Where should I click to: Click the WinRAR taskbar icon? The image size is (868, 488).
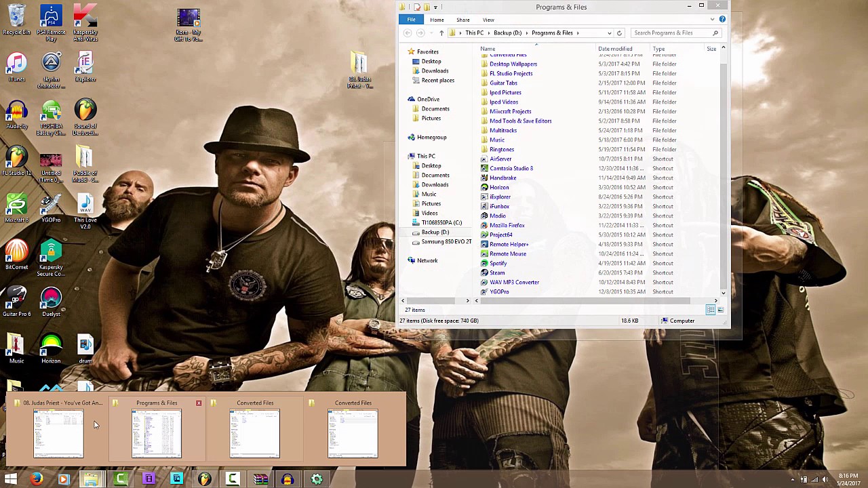click(x=260, y=479)
